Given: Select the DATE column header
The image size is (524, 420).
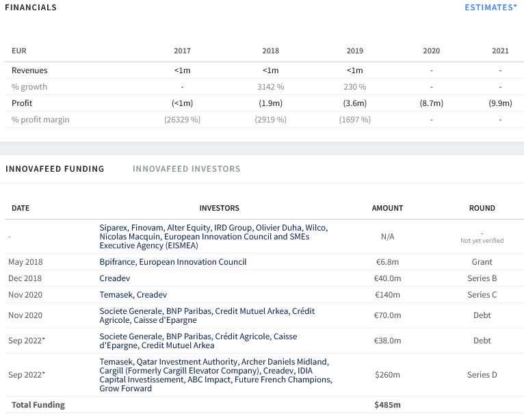Looking at the screenshot, I should (x=21, y=208).
